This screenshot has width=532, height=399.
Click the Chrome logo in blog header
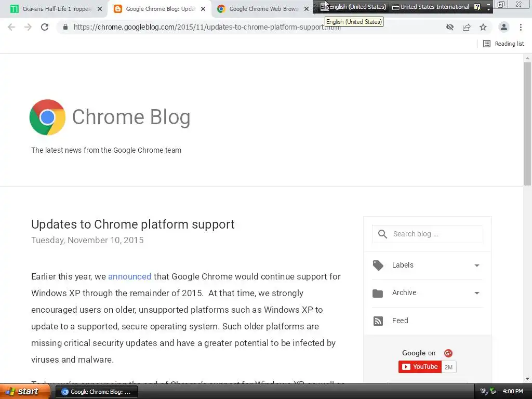tap(47, 117)
